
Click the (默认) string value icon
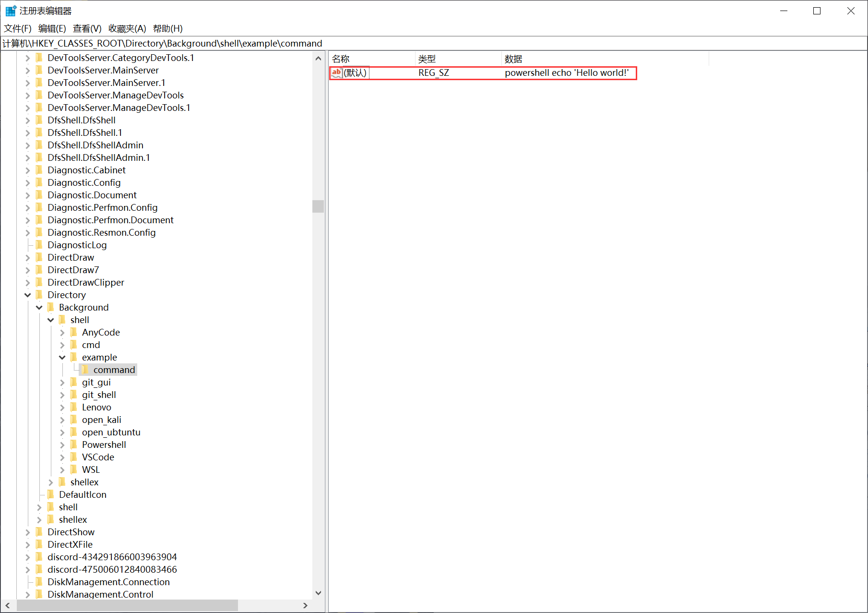336,72
